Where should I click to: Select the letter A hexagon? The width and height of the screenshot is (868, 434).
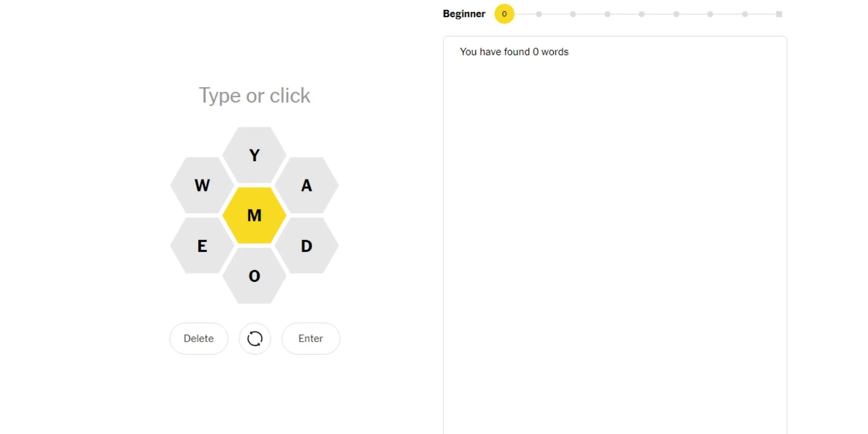(x=306, y=185)
